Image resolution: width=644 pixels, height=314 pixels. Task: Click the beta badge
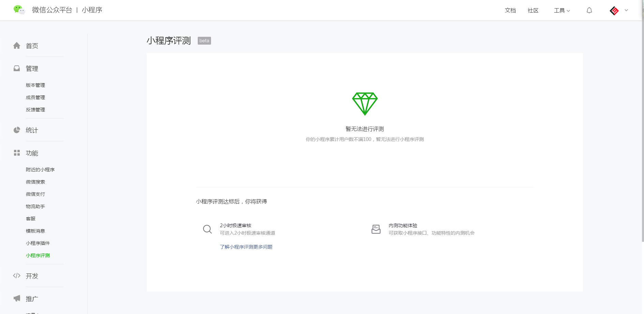pos(204,41)
